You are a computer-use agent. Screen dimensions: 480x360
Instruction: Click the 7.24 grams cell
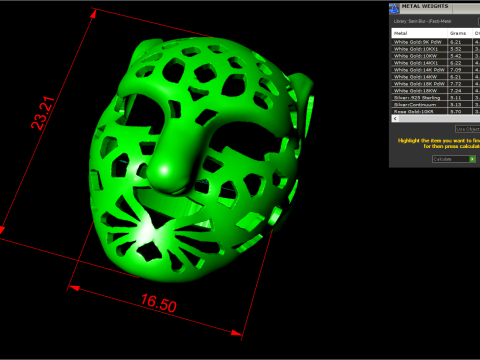pyautogui.click(x=460, y=91)
